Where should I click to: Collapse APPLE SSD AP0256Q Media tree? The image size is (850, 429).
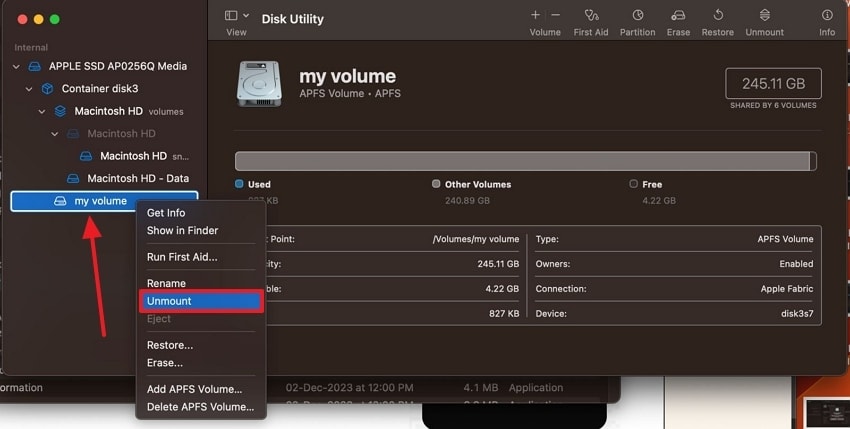click(16, 66)
